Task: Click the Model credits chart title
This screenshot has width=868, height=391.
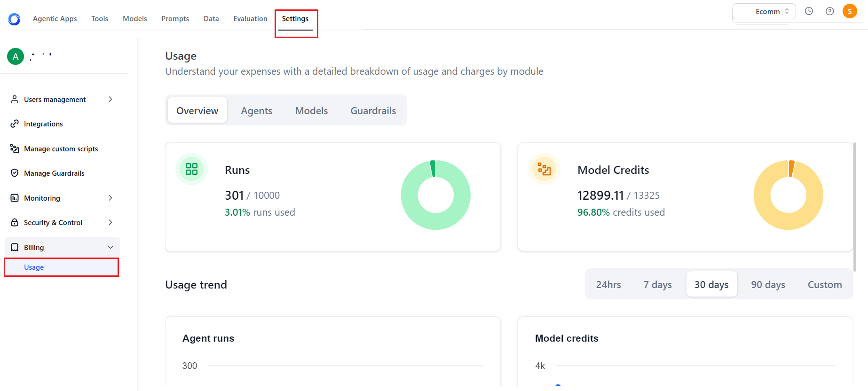Action: point(567,338)
